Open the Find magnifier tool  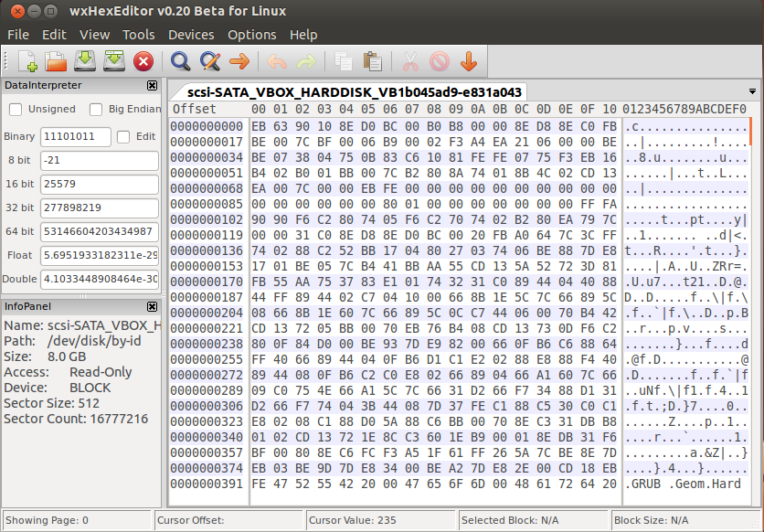tap(180, 61)
